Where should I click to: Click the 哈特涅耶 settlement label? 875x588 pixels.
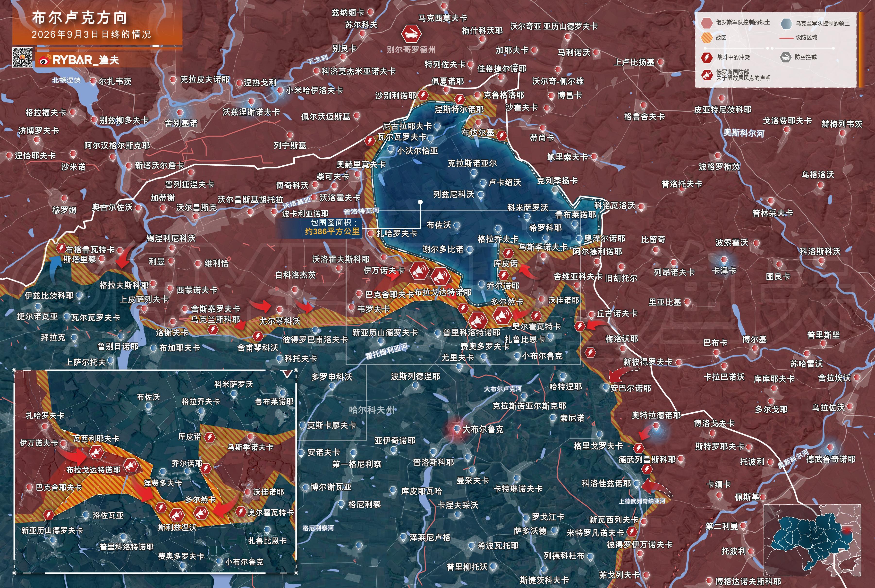point(566,387)
